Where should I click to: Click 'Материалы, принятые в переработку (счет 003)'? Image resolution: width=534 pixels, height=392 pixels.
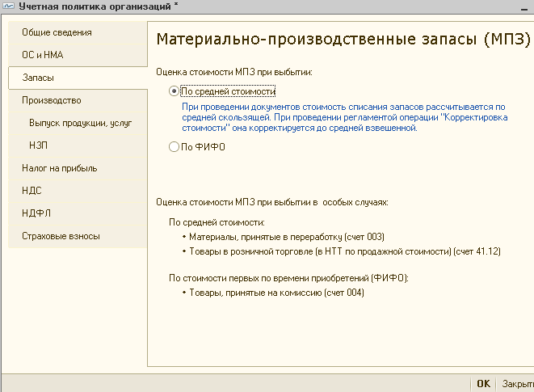click(287, 237)
